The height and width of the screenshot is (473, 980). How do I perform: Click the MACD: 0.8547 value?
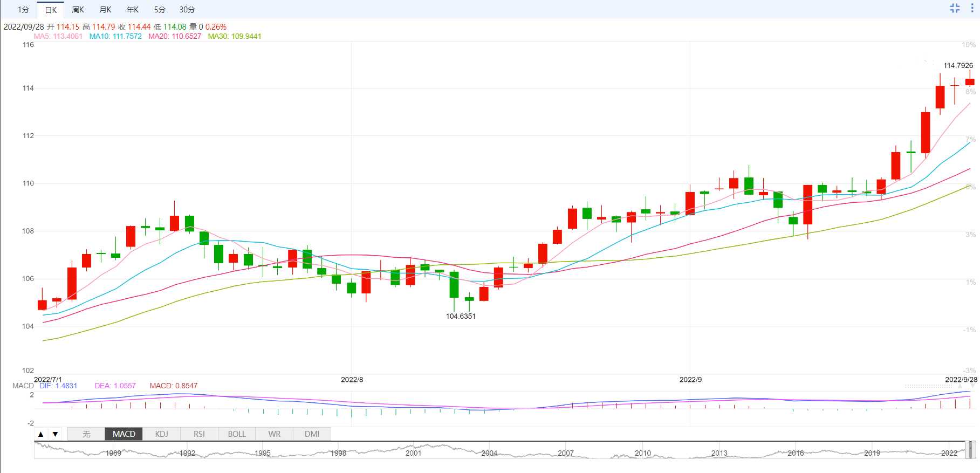pyautogui.click(x=174, y=386)
